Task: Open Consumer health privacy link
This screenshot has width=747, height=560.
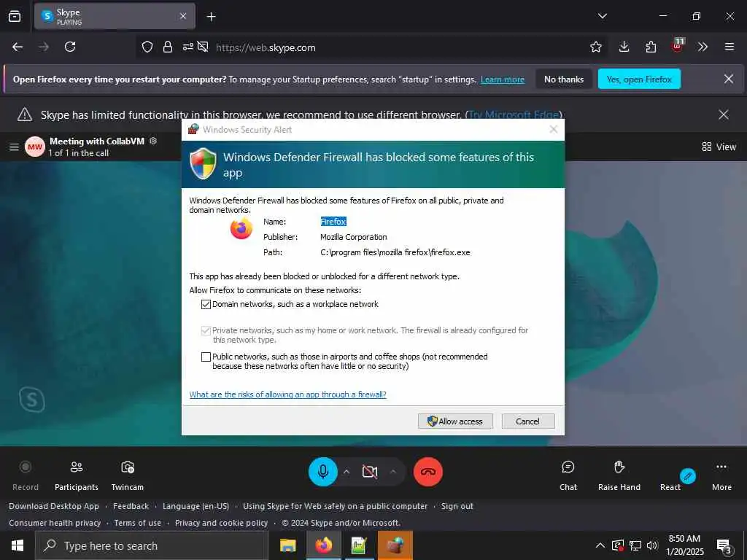Action: (55, 523)
